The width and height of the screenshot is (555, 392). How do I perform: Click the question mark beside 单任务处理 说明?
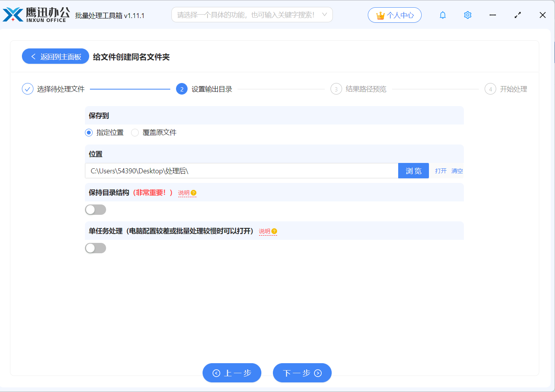coord(274,231)
